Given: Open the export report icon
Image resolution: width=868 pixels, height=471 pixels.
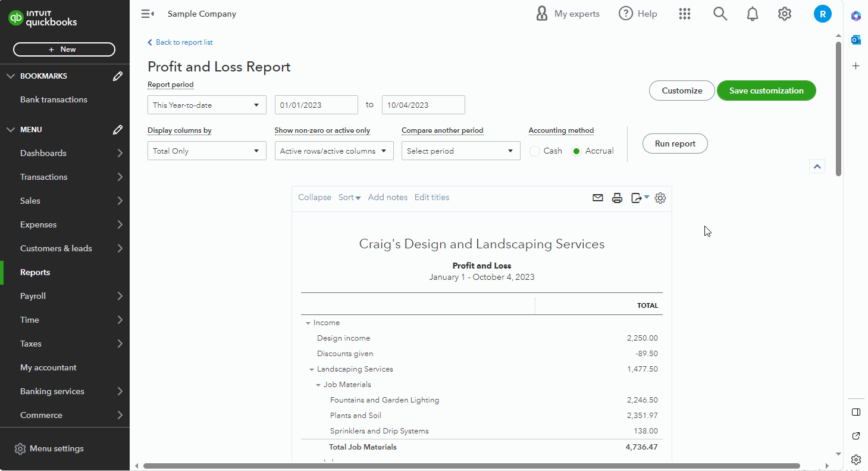Looking at the screenshot, I should (637, 197).
